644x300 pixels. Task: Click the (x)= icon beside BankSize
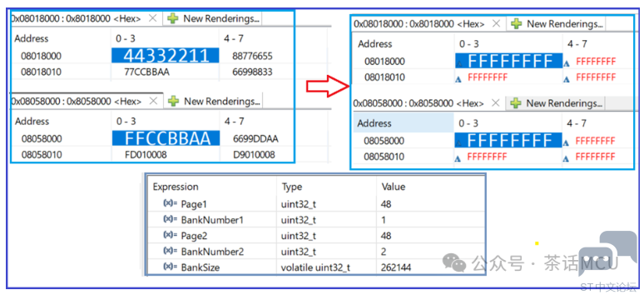(170, 267)
